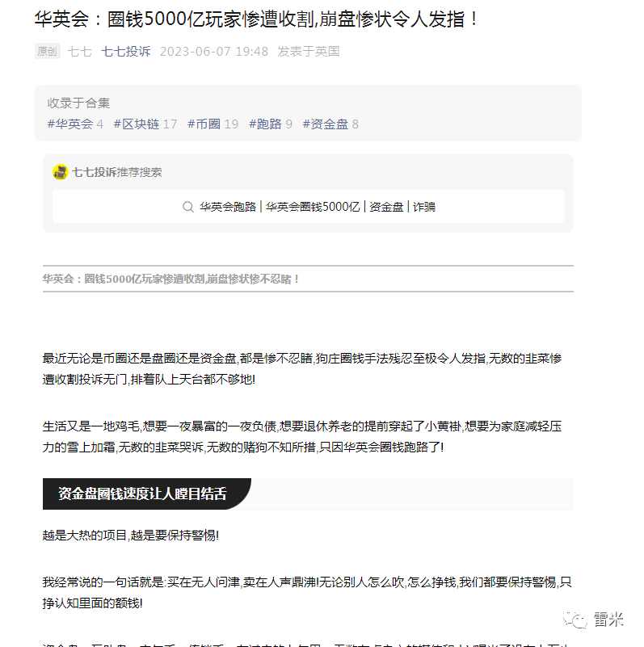644x647 pixels.
Task: Click the author name 七七
Action: coord(80,52)
